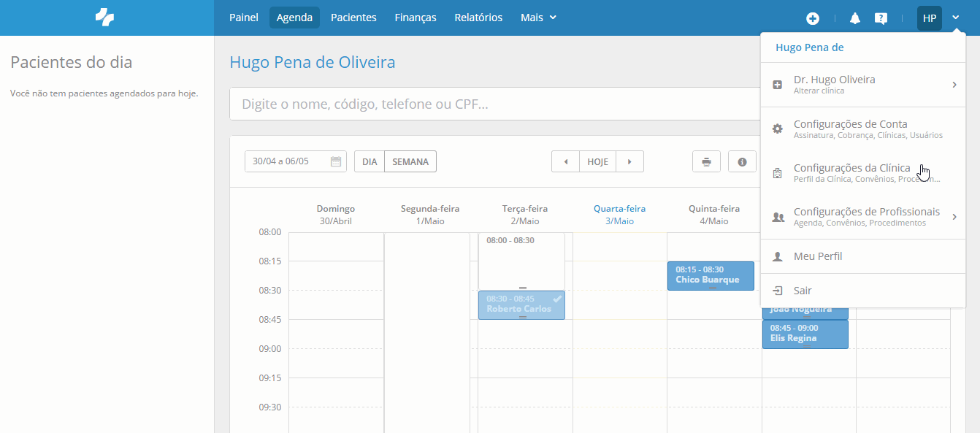
Task: Click the notifications bell icon
Action: click(854, 18)
